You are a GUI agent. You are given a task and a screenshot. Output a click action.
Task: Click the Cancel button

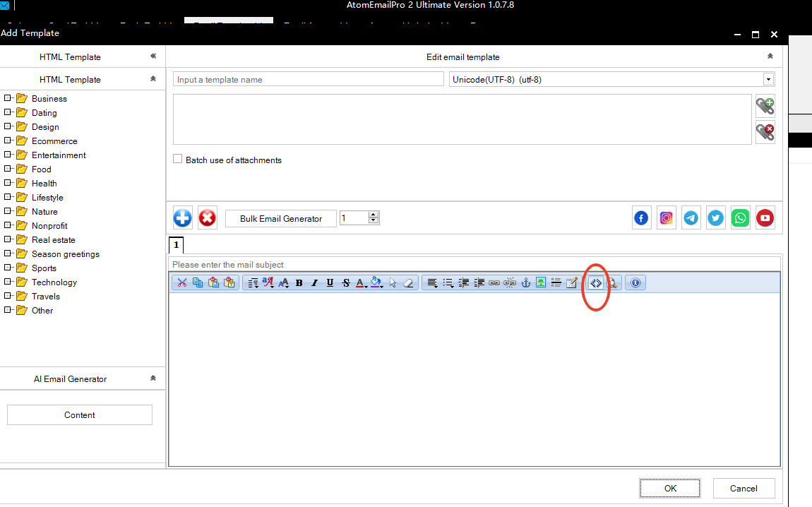coord(744,489)
